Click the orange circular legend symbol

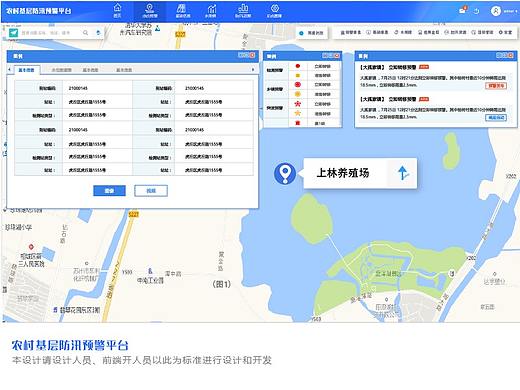(x=298, y=94)
